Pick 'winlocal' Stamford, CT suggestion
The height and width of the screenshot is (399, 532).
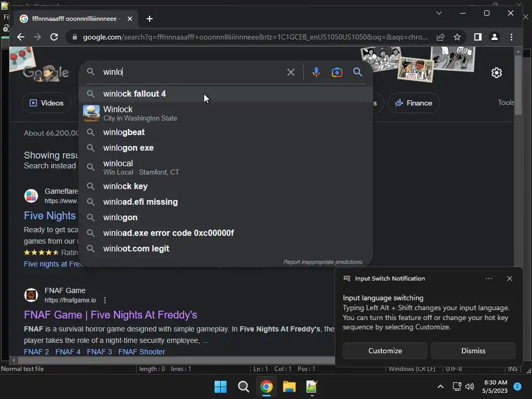(225, 167)
